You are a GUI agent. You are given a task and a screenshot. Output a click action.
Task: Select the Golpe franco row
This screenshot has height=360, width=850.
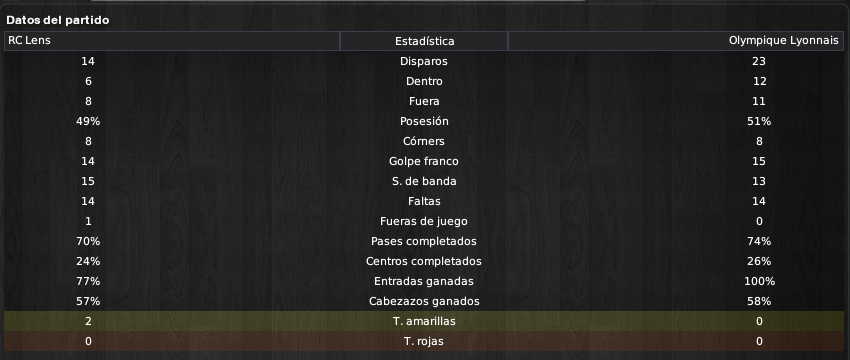click(x=424, y=162)
